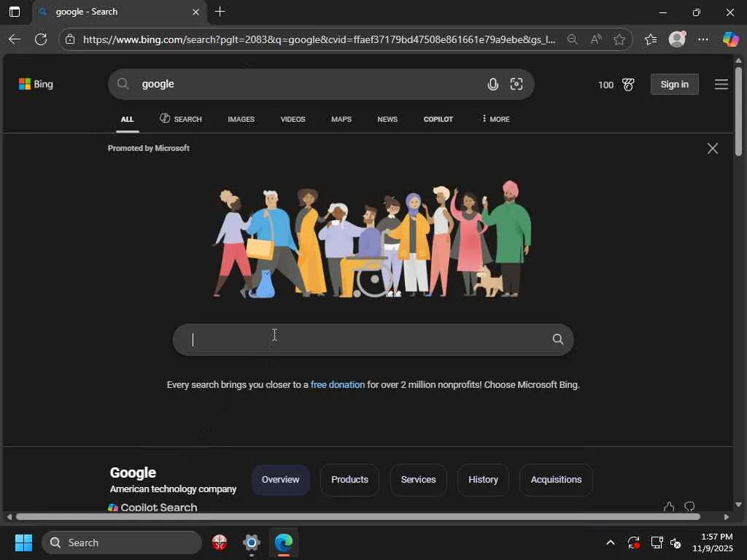
Task: Open the red round taskbar app
Action: [220, 542]
